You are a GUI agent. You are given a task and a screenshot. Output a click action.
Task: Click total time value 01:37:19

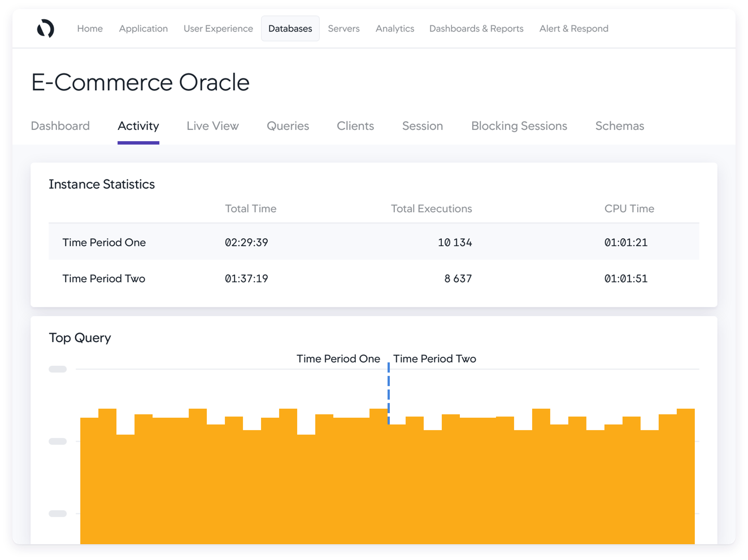click(246, 279)
